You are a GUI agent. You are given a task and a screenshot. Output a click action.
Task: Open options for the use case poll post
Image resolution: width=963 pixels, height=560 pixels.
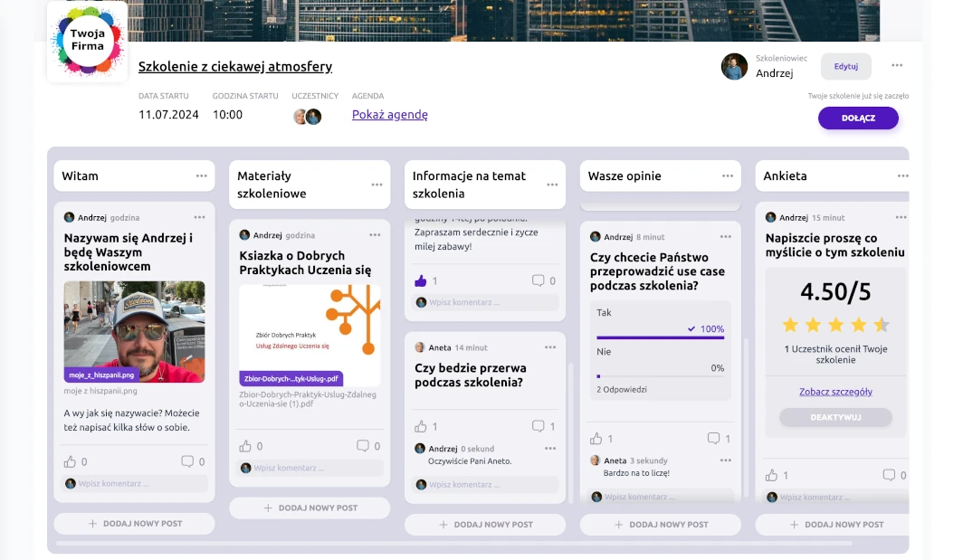(x=725, y=236)
